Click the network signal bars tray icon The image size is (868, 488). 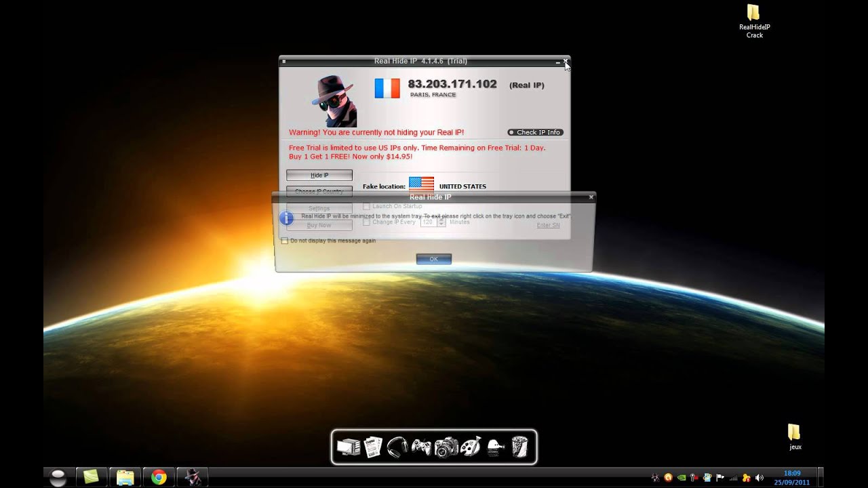tap(734, 477)
